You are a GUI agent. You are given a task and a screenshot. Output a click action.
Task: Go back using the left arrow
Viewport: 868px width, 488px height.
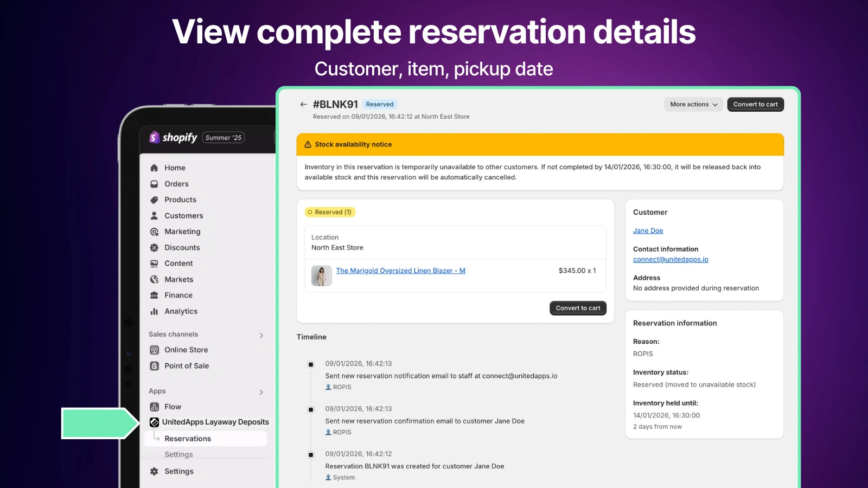click(303, 105)
